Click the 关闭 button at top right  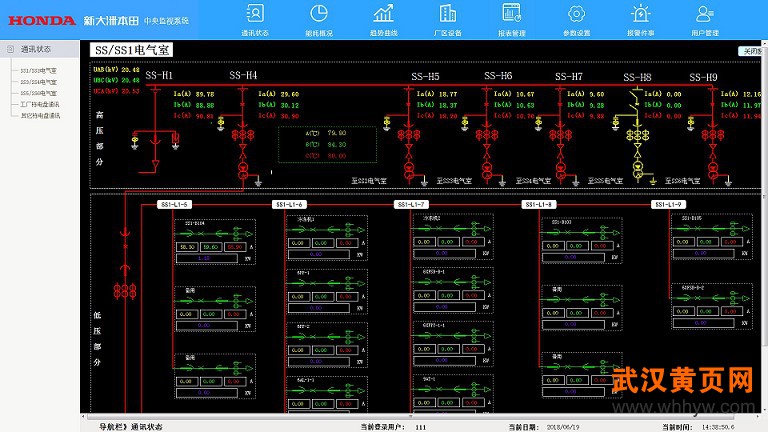coord(751,51)
